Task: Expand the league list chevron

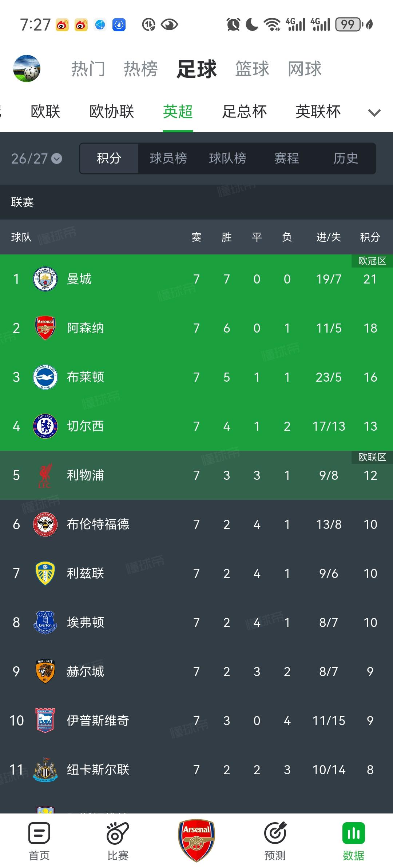Action: [x=374, y=113]
